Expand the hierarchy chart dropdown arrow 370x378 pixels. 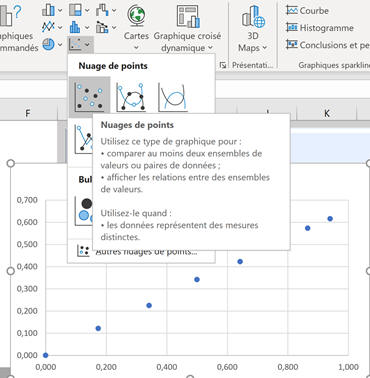pyautogui.click(x=87, y=10)
